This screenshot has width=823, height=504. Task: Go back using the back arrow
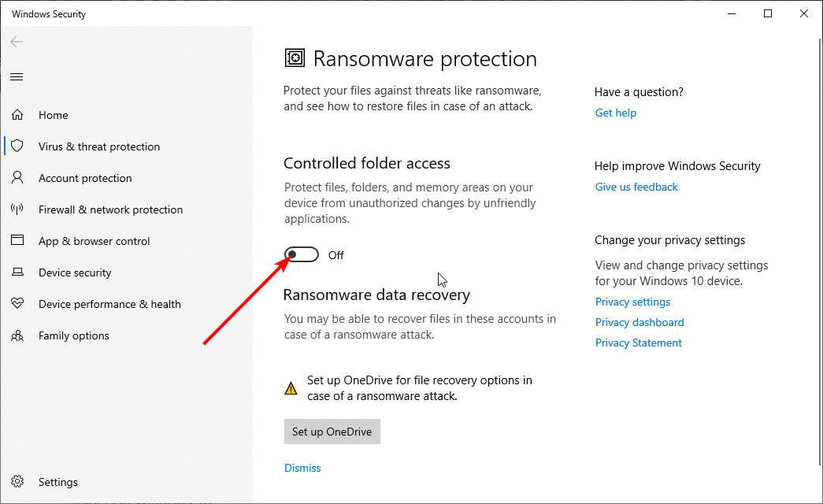(17, 42)
